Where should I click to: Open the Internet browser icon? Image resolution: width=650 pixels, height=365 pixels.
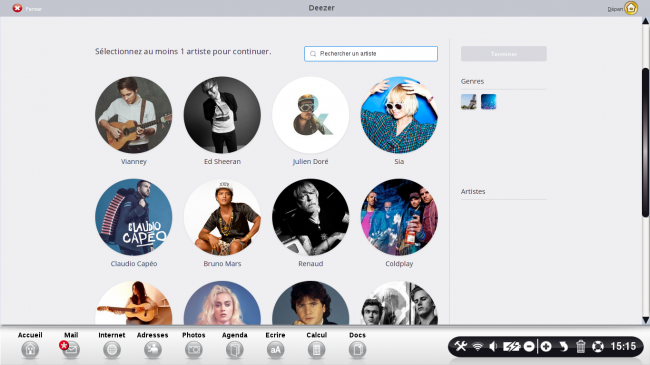pyautogui.click(x=112, y=350)
